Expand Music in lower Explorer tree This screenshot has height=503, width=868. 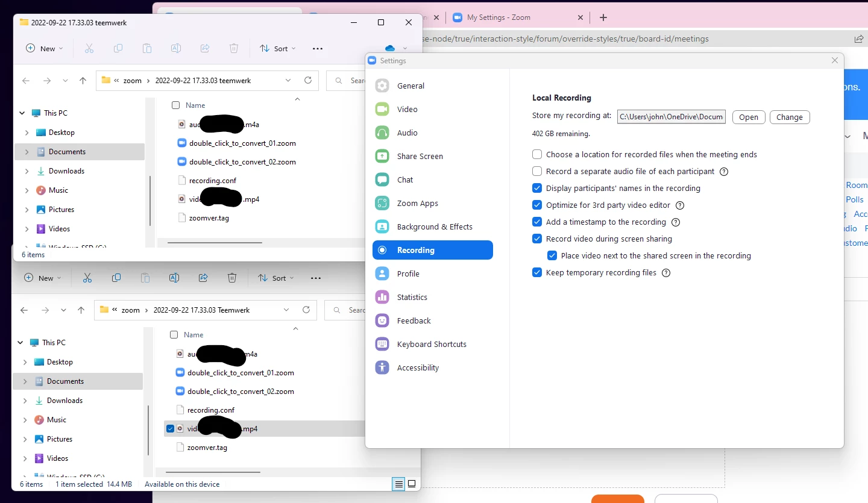25,420
